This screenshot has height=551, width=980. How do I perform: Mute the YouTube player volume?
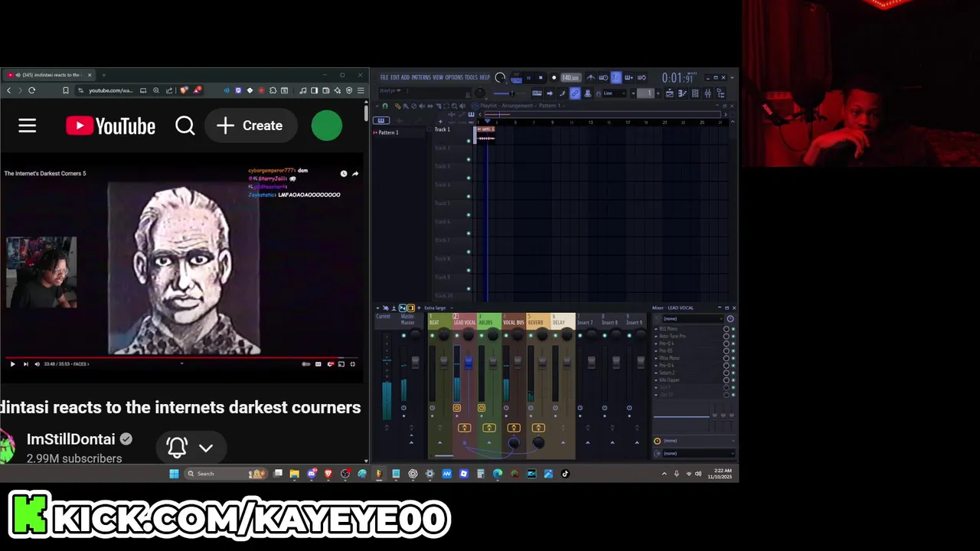tap(37, 364)
